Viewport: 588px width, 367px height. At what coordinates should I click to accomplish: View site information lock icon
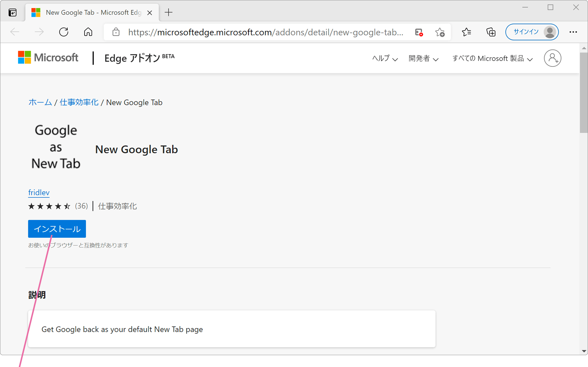[x=116, y=32]
